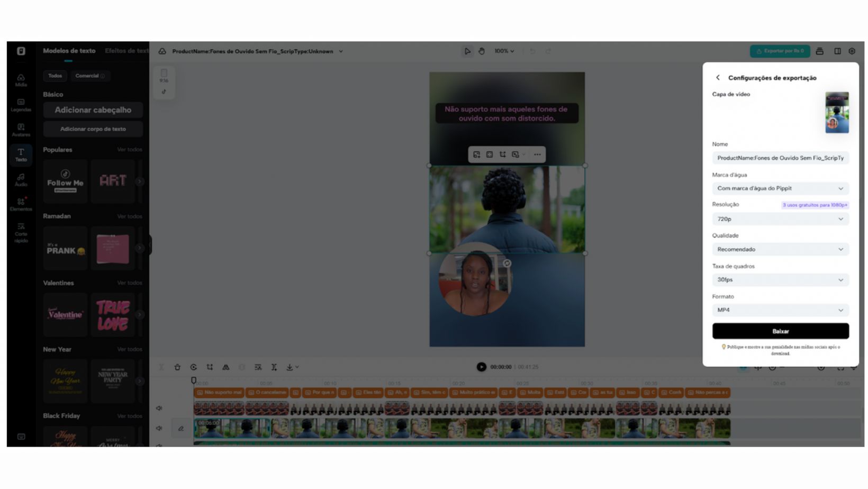Select the hand pan tool
Viewport: 868px width, 489px height.
pyautogui.click(x=482, y=51)
